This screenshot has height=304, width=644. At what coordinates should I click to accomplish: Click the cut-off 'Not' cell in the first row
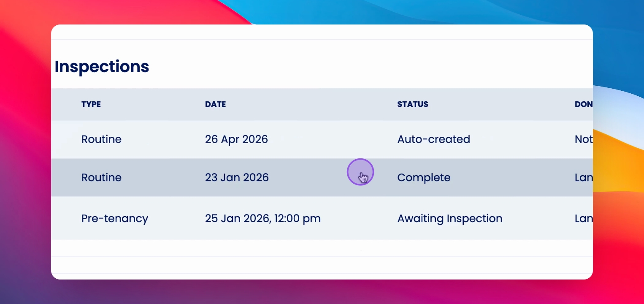(x=584, y=139)
